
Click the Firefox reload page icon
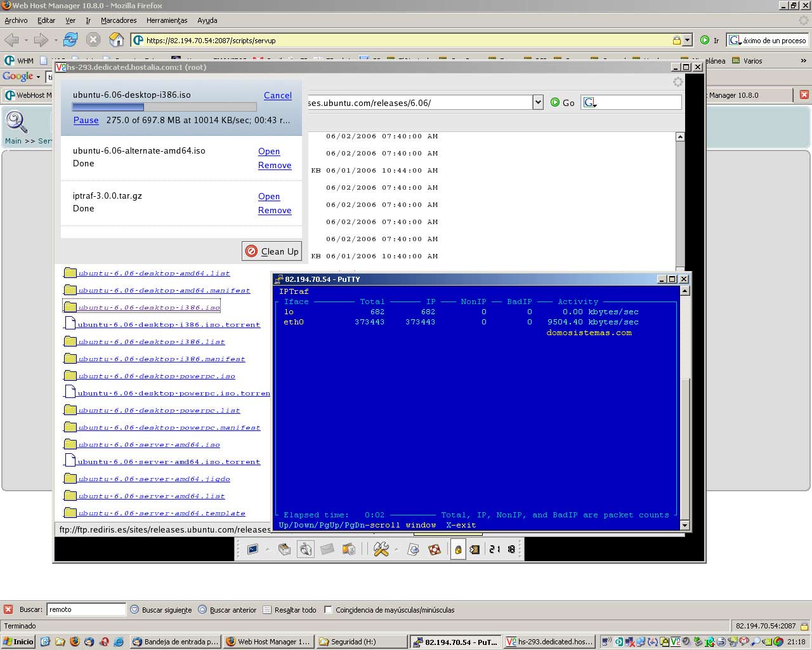(x=70, y=40)
